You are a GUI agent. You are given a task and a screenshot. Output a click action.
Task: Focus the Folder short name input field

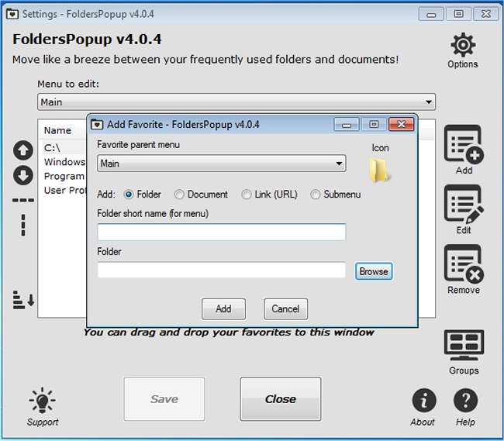click(222, 232)
